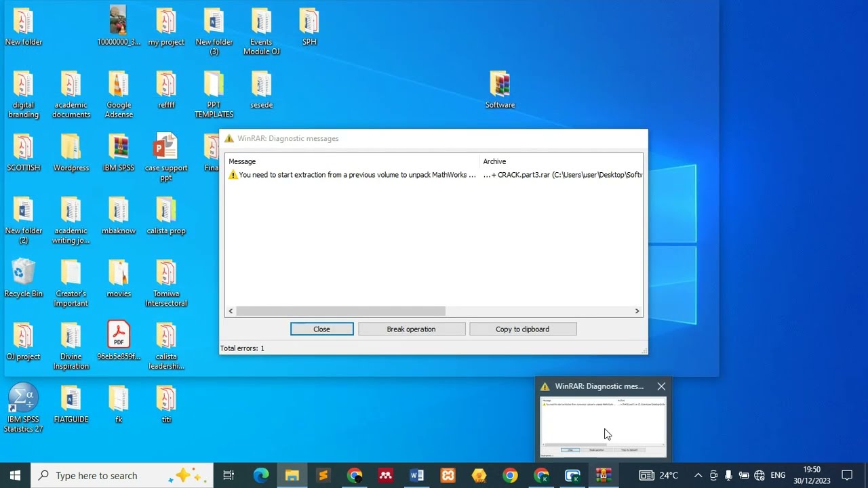Image resolution: width=868 pixels, height=488 pixels.
Task: Select the my project folder
Action: [166, 27]
